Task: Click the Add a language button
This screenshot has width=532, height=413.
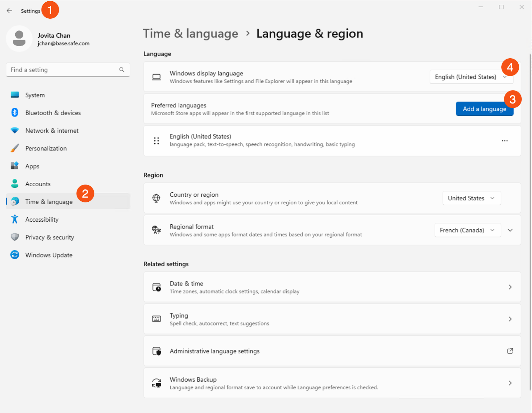Action: [x=484, y=109]
